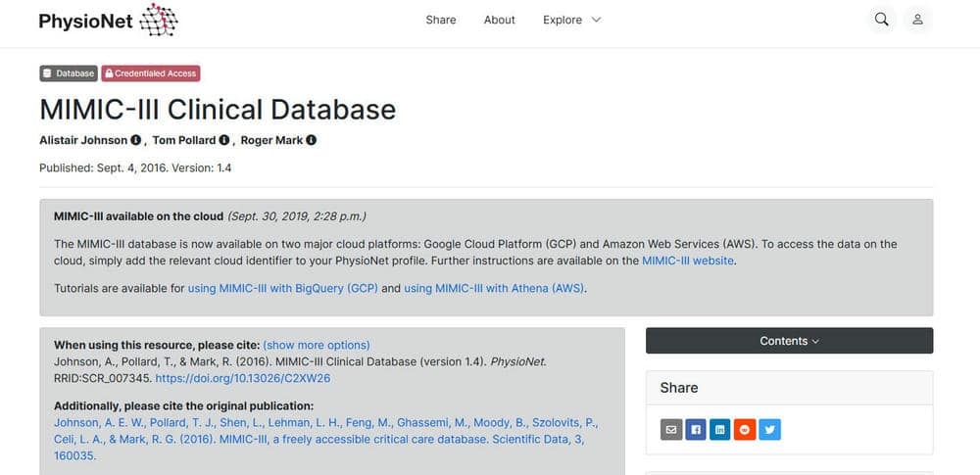This screenshot has width=980, height=475.
Task: Open using MIMIC-III with BigQuery (GCP) tutorial
Action: [x=283, y=289]
